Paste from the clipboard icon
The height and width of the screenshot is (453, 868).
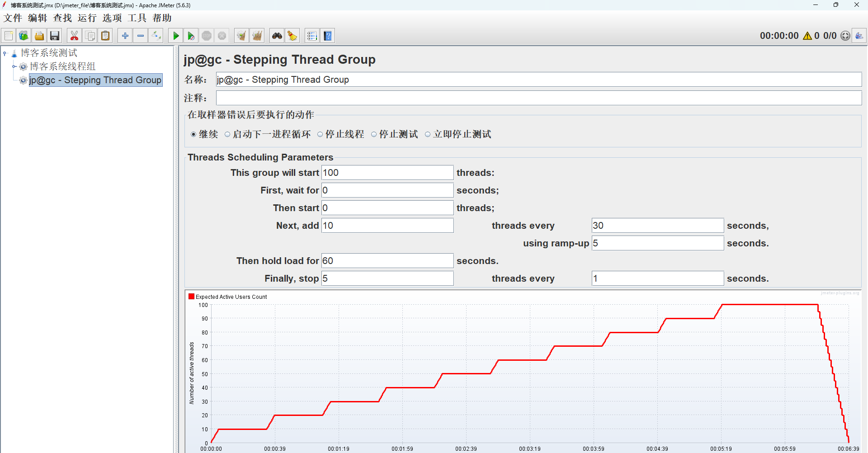point(105,36)
